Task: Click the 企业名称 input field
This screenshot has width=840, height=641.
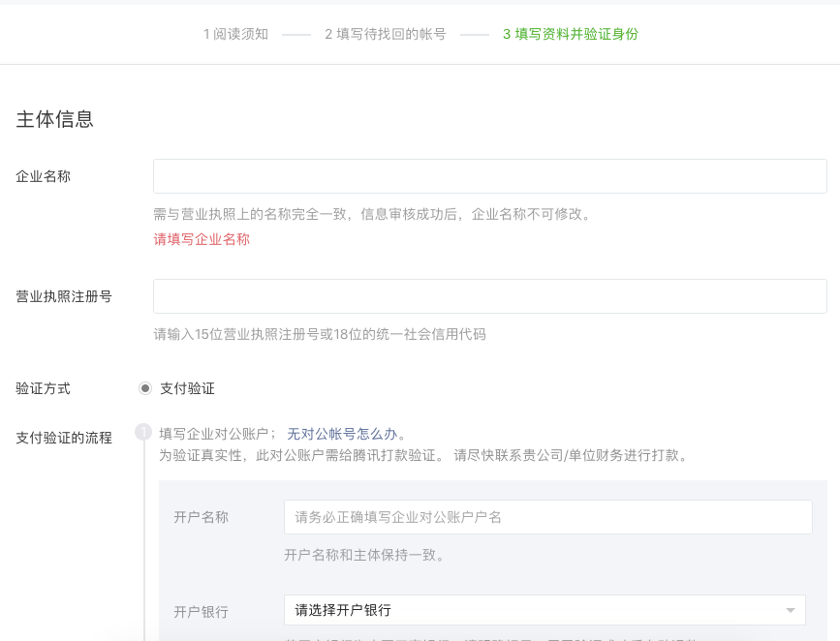Action: (489, 176)
